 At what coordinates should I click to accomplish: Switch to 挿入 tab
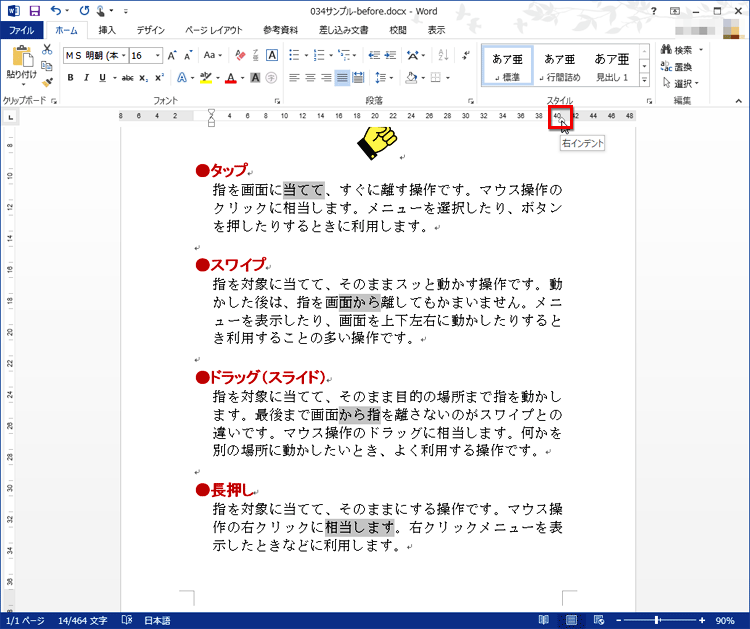point(107,30)
